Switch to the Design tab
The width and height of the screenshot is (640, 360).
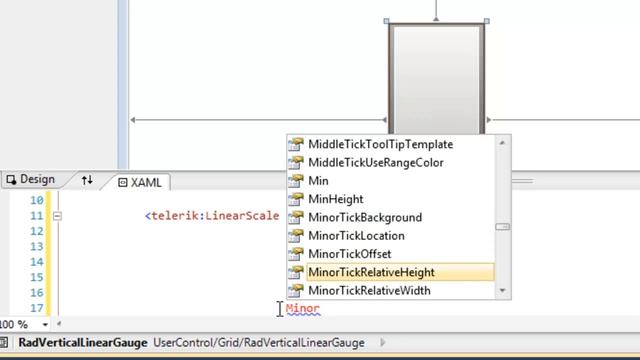pos(31,180)
